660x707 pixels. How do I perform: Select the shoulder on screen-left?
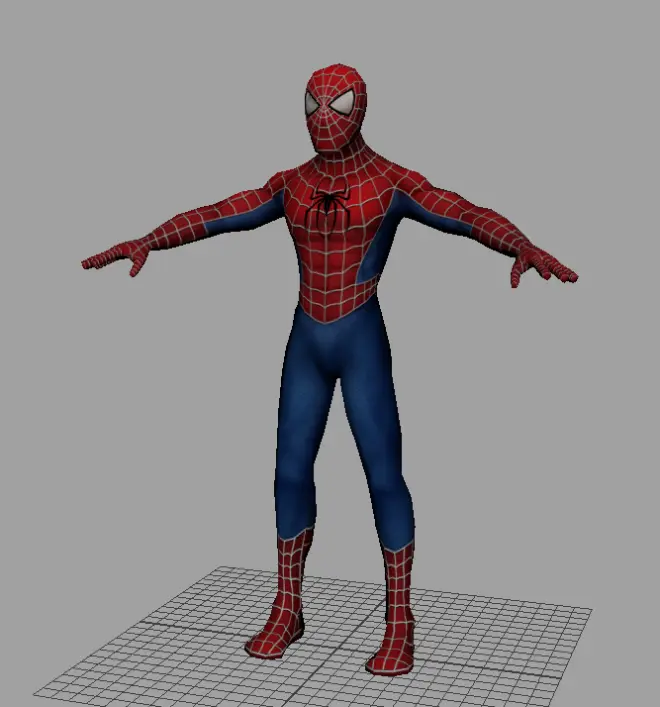[270, 190]
